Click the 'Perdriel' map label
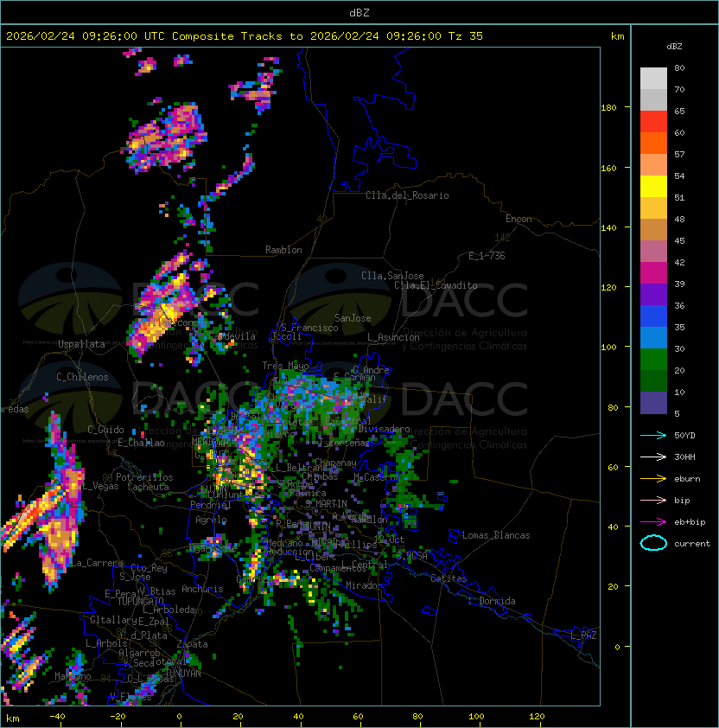The height and width of the screenshot is (728, 719). [x=211, y=504]
